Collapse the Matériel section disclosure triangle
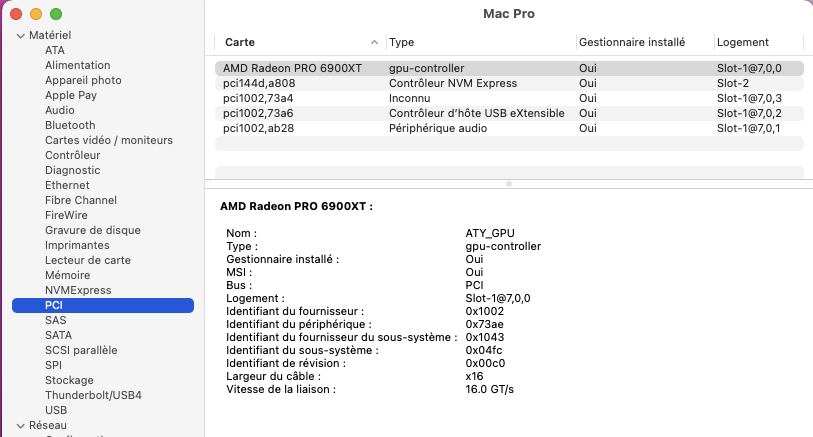Screen dimensions: 813x437 19,36
